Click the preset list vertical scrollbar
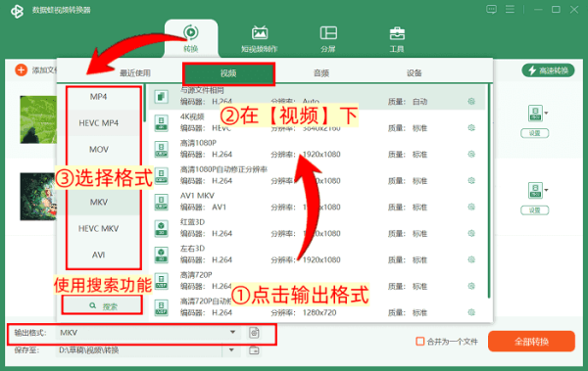The image size is (588, 371). [489, 191]
